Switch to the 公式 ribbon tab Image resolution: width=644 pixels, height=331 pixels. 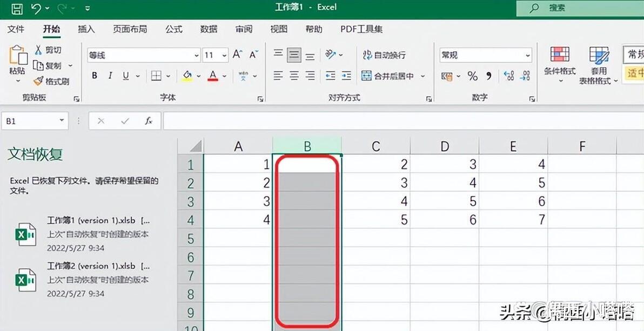pyautogui.click(x=174, y=29)
